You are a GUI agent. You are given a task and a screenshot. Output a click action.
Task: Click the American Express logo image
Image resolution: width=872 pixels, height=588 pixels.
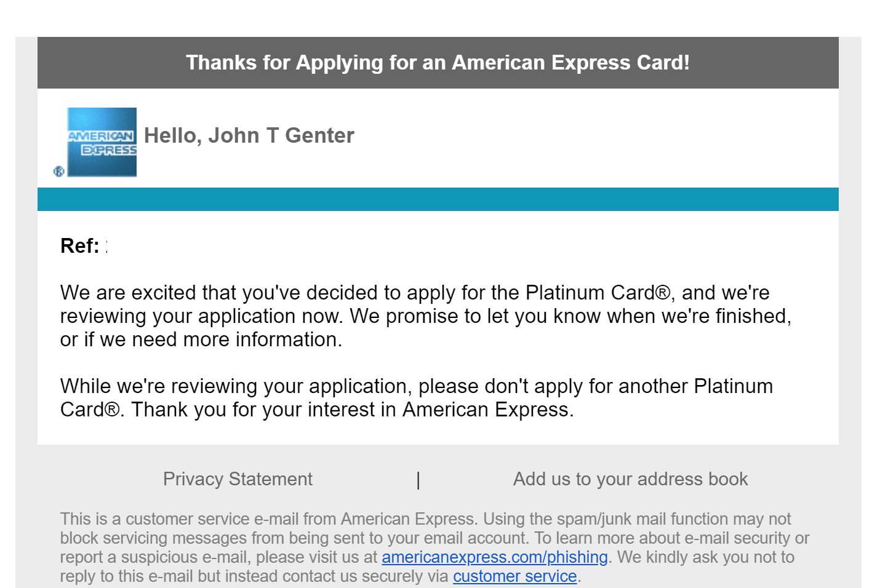pos(102,142)
